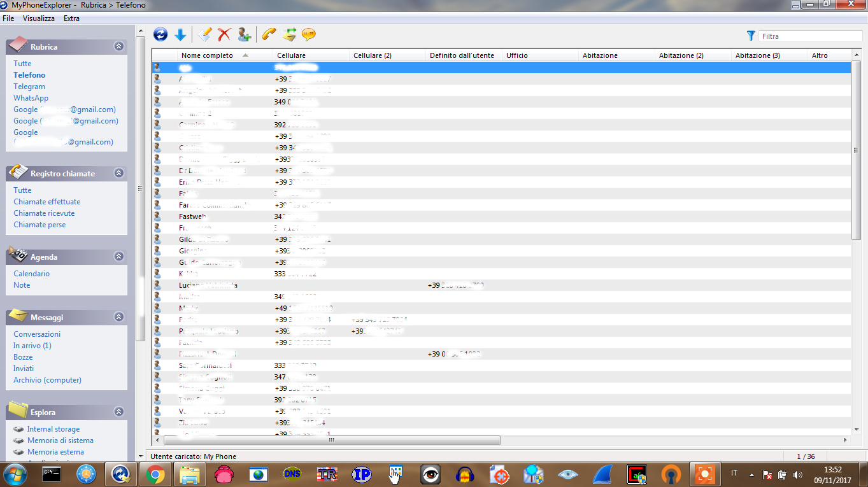Click the blue download arrow toolbar icon

(180, 34)
